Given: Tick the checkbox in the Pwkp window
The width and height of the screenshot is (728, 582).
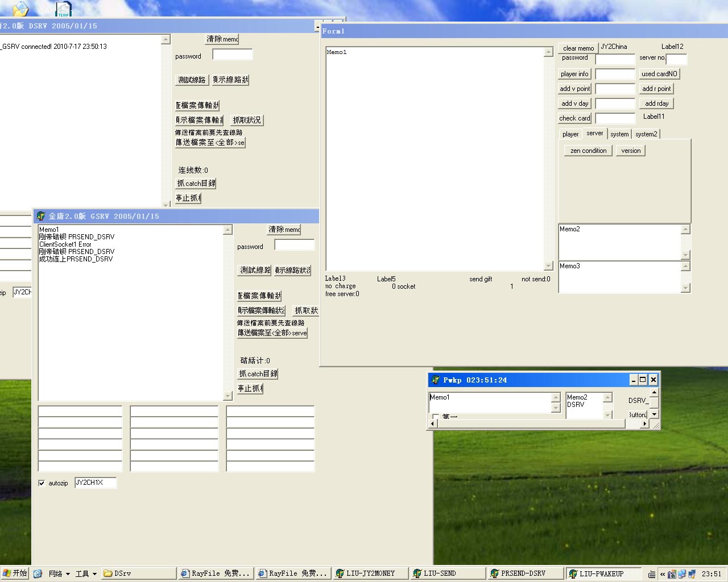Looking at the screenshot, I should 436,417.
